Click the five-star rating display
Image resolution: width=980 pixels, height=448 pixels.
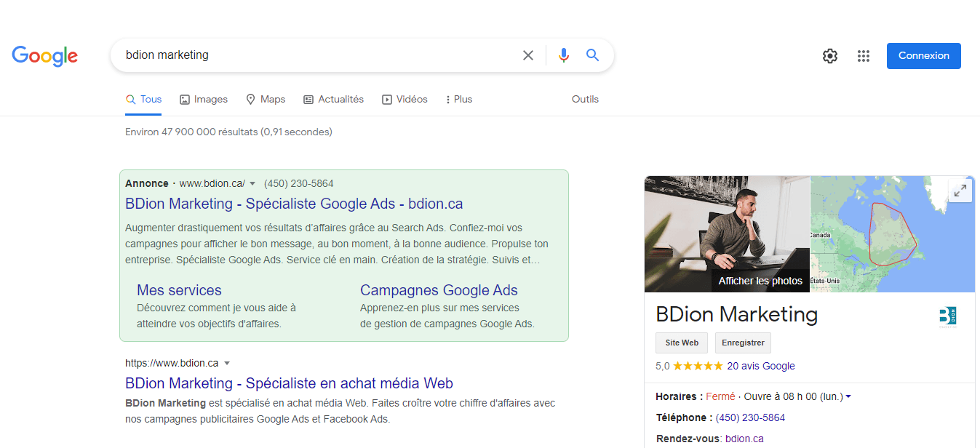click(x=696, y=366)
